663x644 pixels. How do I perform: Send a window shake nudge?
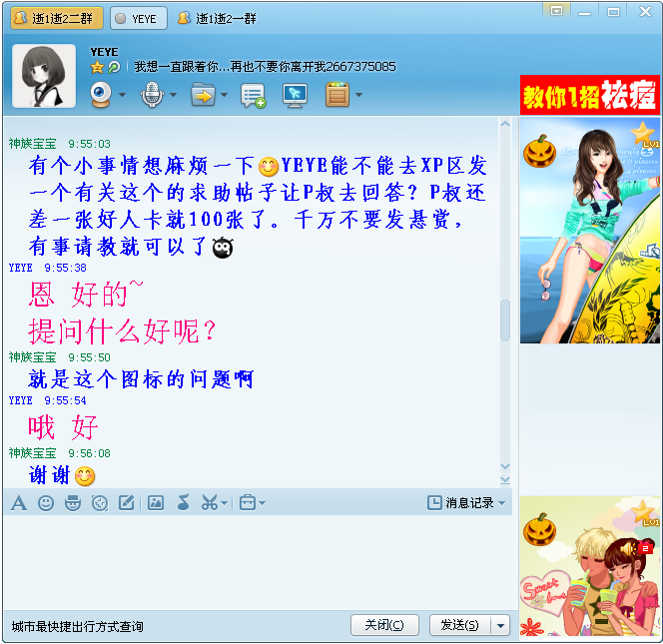coord(100,503)
